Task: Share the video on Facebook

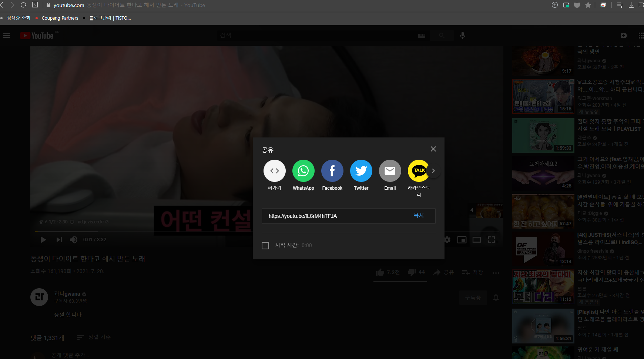Action: pos(332,171)
